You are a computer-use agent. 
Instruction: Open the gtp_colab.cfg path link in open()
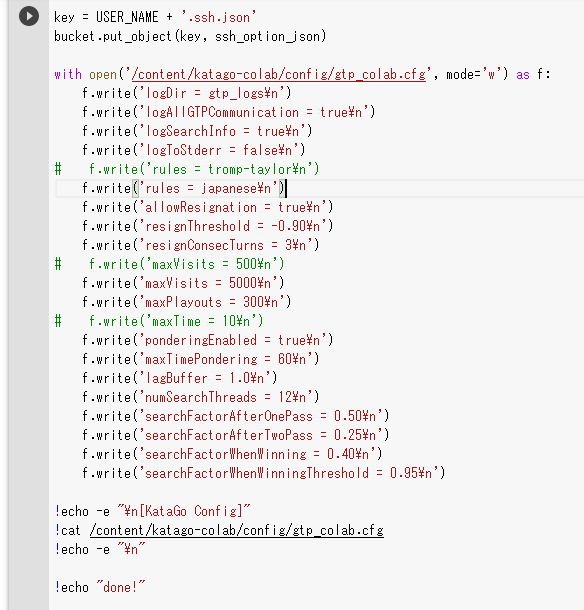tap(279, 74)
